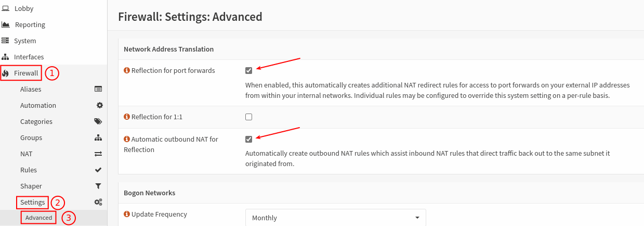
Task: Click the Categories tags icon
Action: [x=98, y=121]
